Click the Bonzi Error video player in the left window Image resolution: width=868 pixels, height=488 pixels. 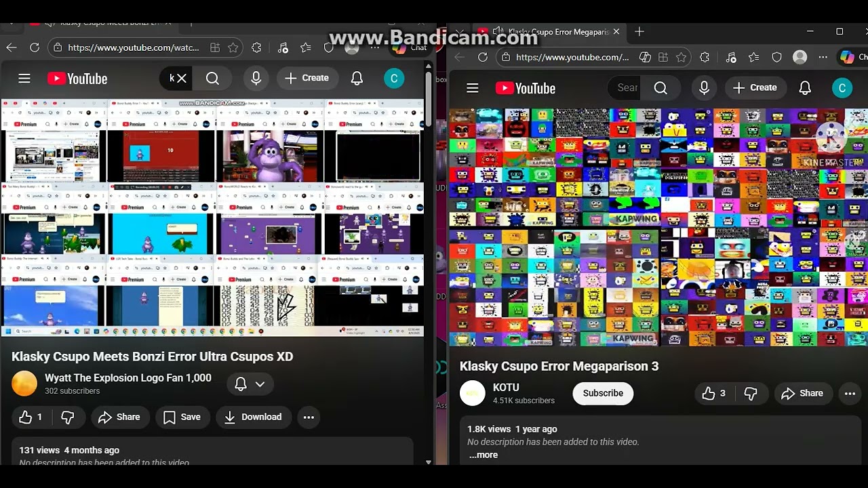(x=213, y=218)
